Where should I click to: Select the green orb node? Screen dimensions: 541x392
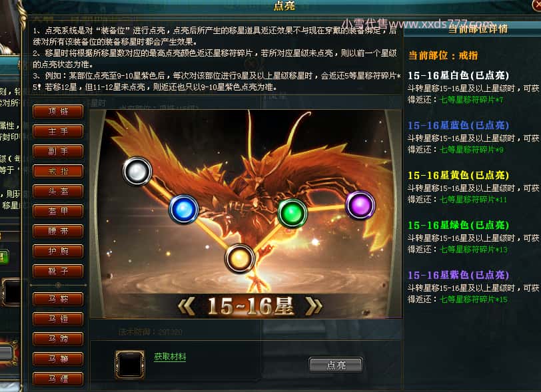[292, 213]
